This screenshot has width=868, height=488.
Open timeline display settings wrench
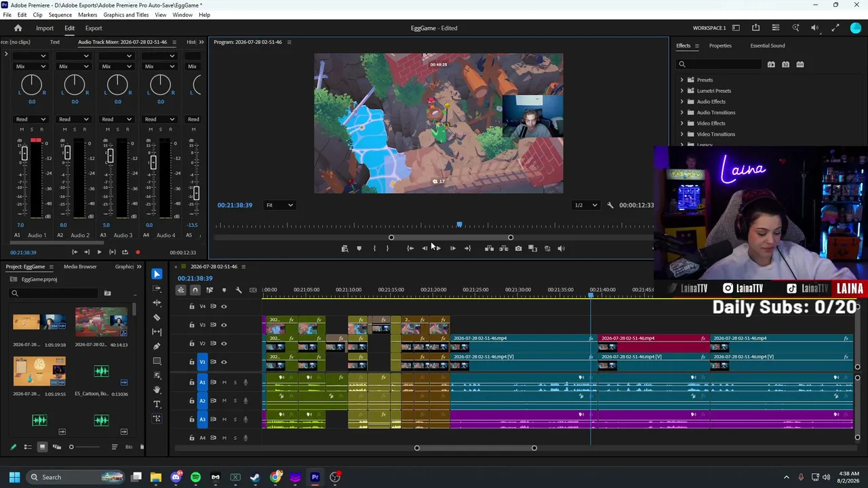pyautogui.click(x=239, y=290)
